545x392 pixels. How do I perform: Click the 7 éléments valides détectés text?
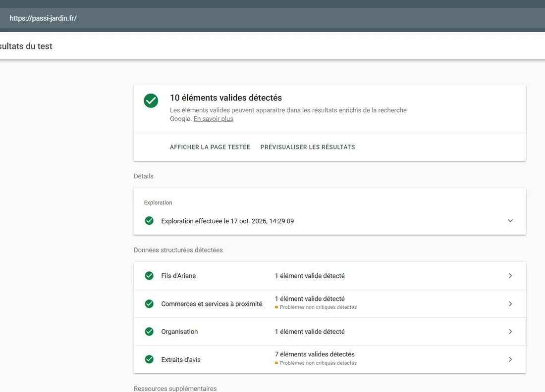pos(315,354)
